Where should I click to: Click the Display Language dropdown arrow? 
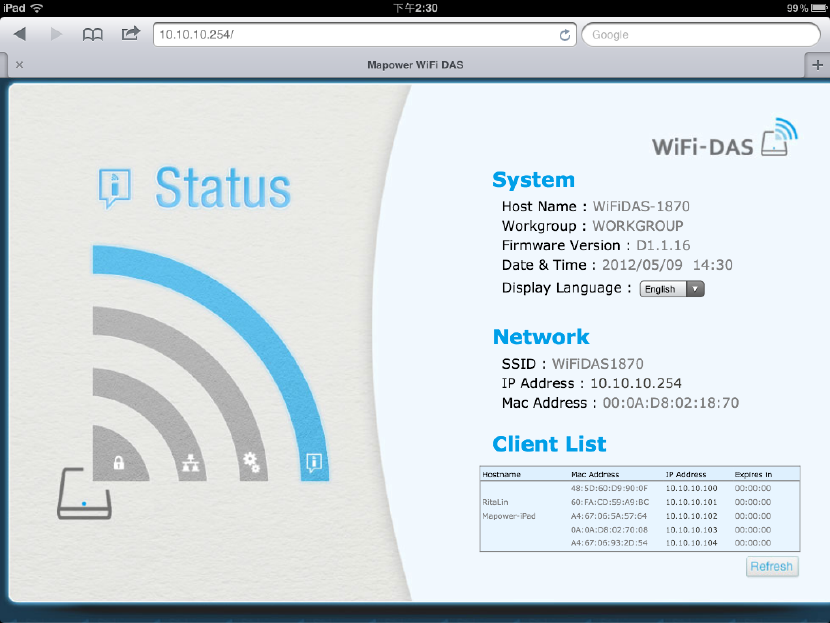pos(695,289)
